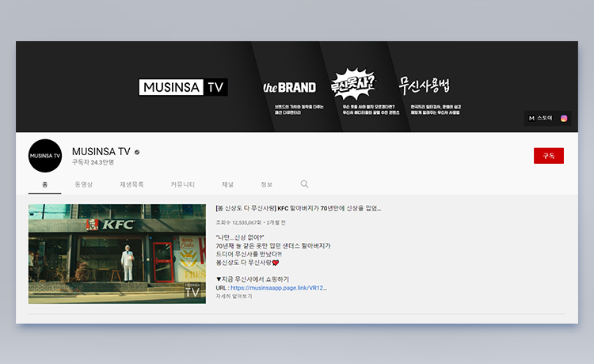
Task: Open the M 스토어 store link in banner
Action: tap(541, 118)
